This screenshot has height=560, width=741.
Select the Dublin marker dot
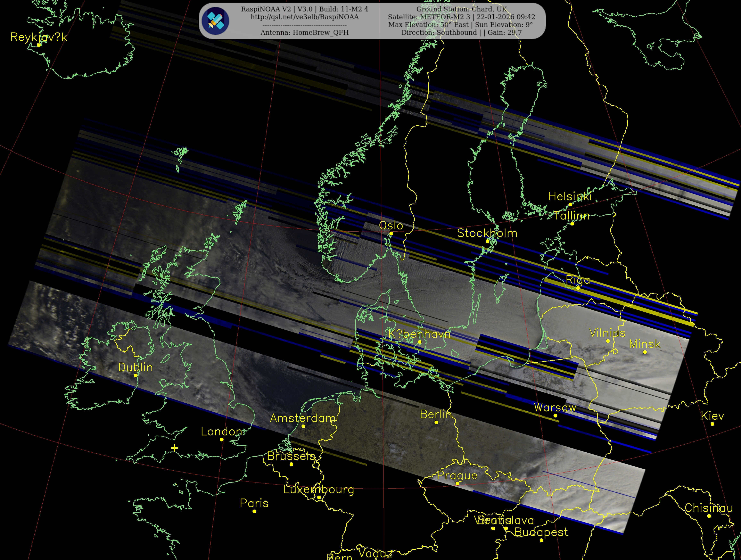coord(136,376)
